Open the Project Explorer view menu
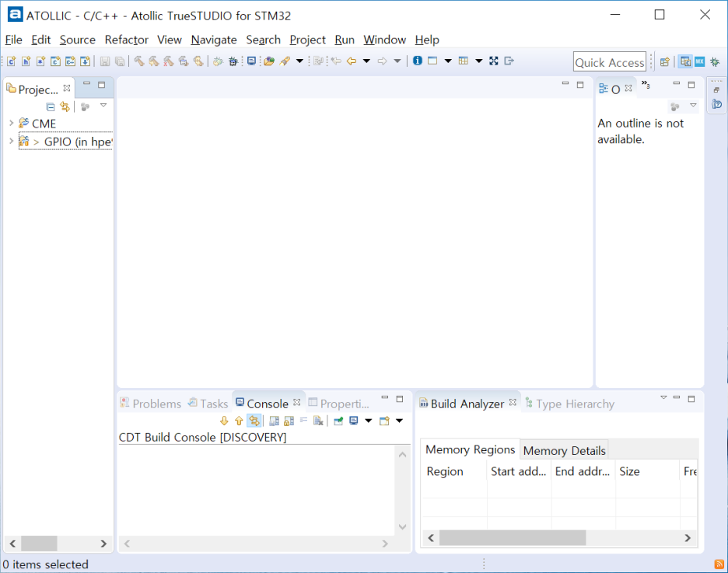This screenshot has height=573, width=728. click(103, 106)
